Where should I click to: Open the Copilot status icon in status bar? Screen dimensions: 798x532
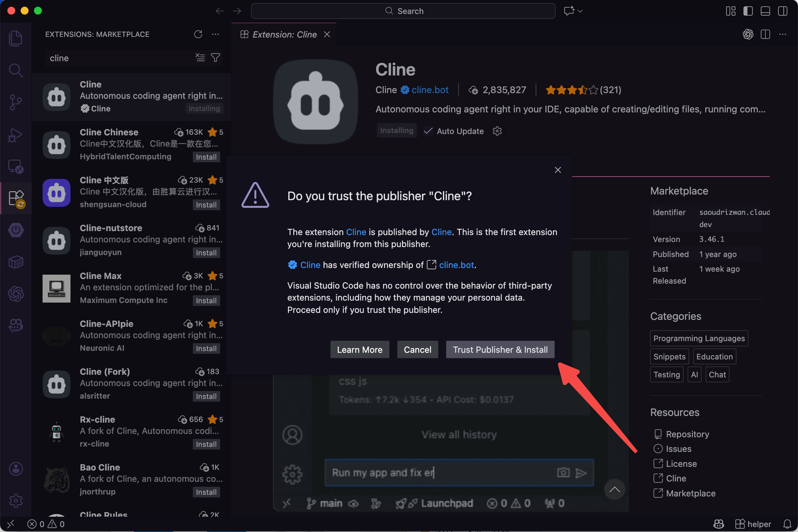coord(719,524)
